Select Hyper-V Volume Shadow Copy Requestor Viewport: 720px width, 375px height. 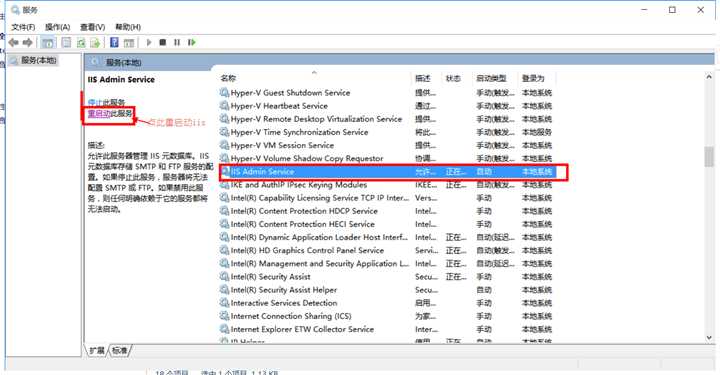387,158
